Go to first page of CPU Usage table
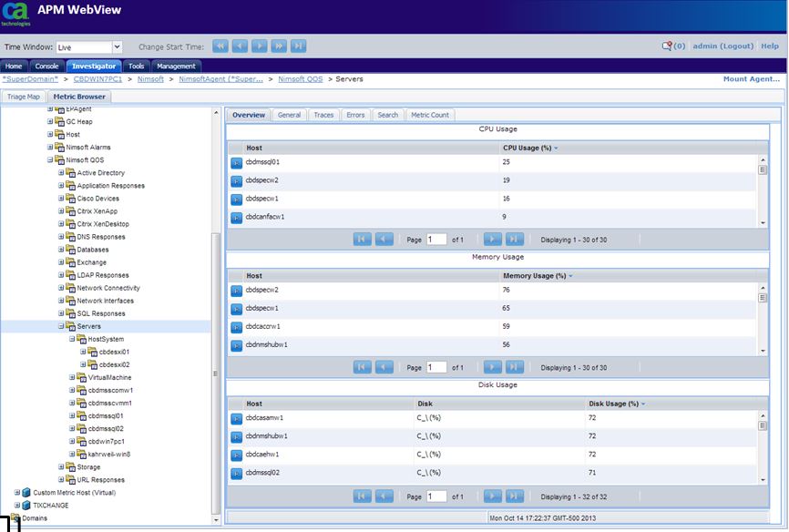The height and width of the screenshot is (532, 789). pyautogui.click(x=363, y=239)
